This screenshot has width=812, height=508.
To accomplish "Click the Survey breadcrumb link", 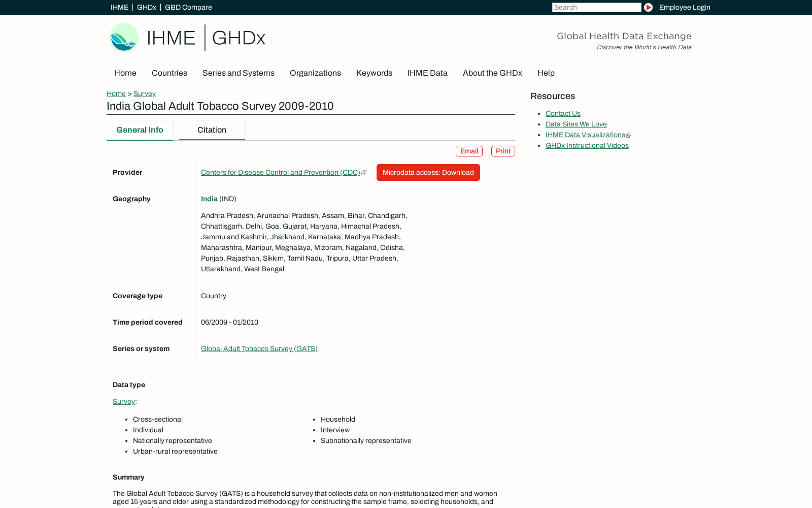I will (x=145, y=93).
